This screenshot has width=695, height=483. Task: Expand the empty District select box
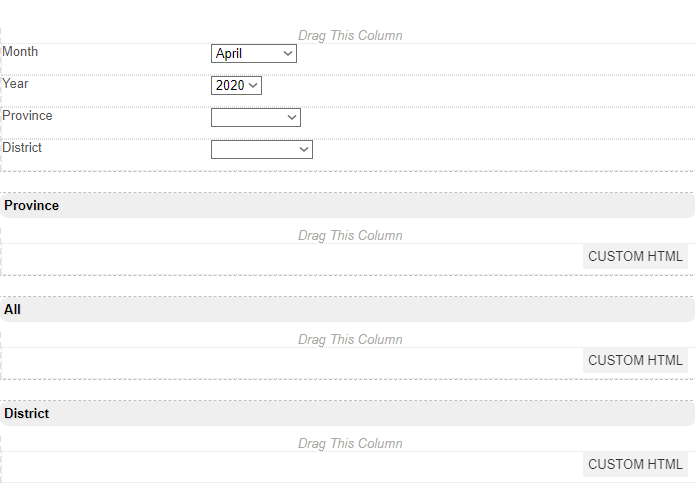tap(262, 150)
